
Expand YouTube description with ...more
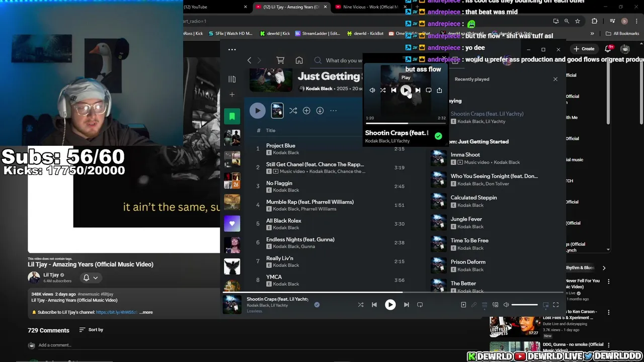146,312
